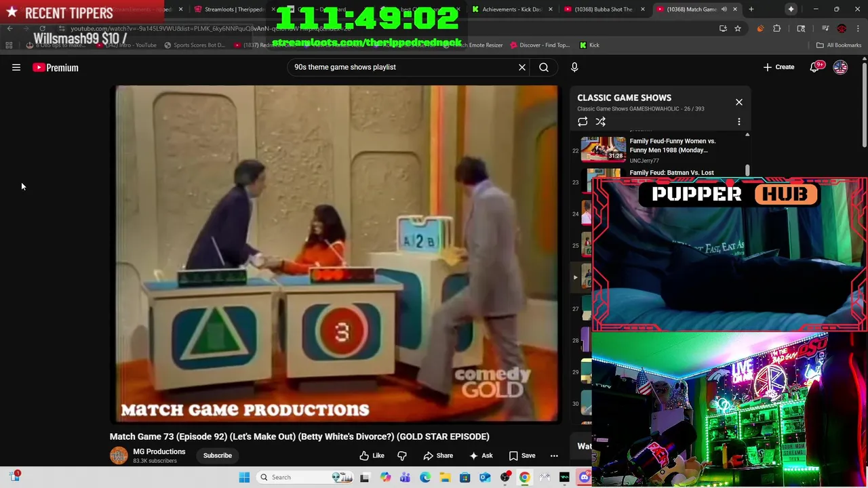The width and height of the screenshot is (868, 488).
Task: Bookmark this page with the star icon
Action: tap(738, 28)
